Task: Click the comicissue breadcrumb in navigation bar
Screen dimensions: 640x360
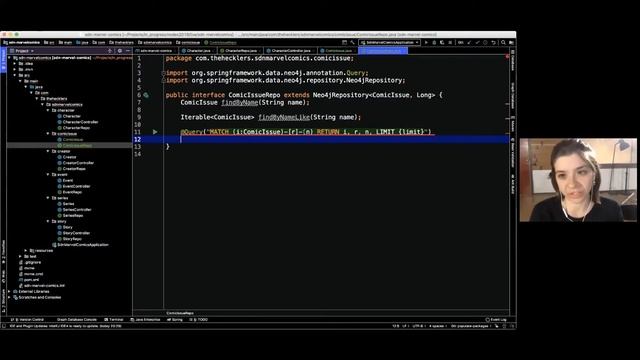Action: tap(188, 42)
